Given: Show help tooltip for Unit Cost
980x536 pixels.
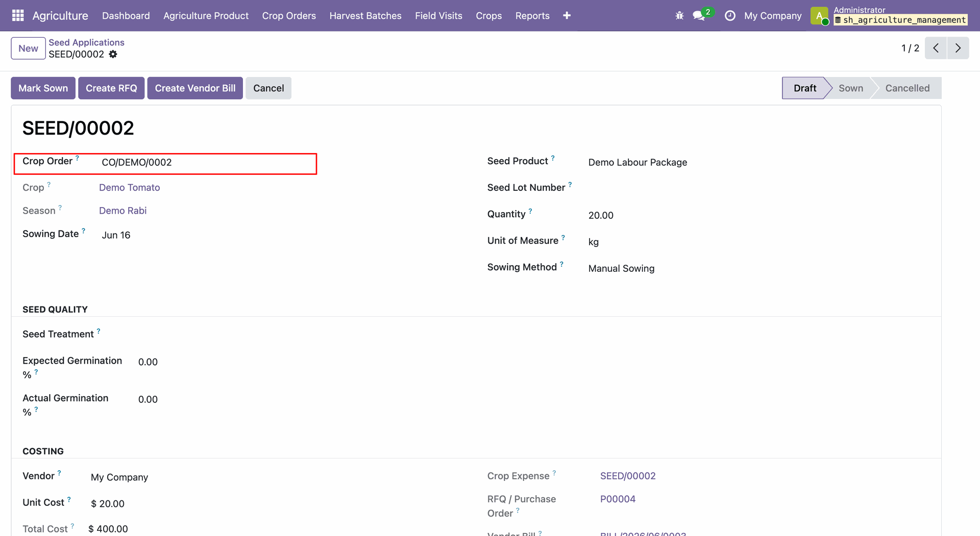Looking at the screenshot, I should [x=69, y=499].
